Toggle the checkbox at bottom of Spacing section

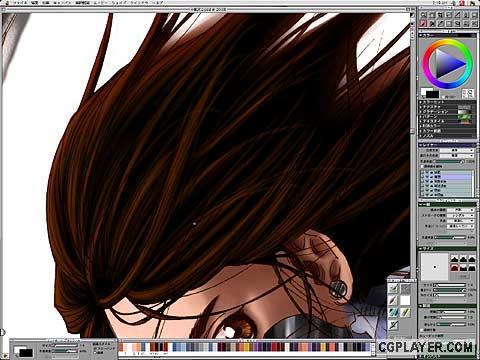(x=422, y=329)
